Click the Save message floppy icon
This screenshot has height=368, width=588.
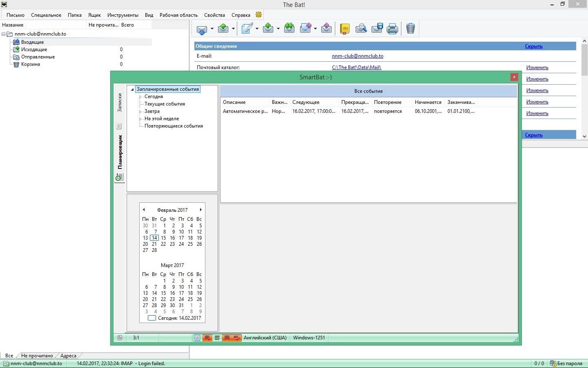click(377, 28)
